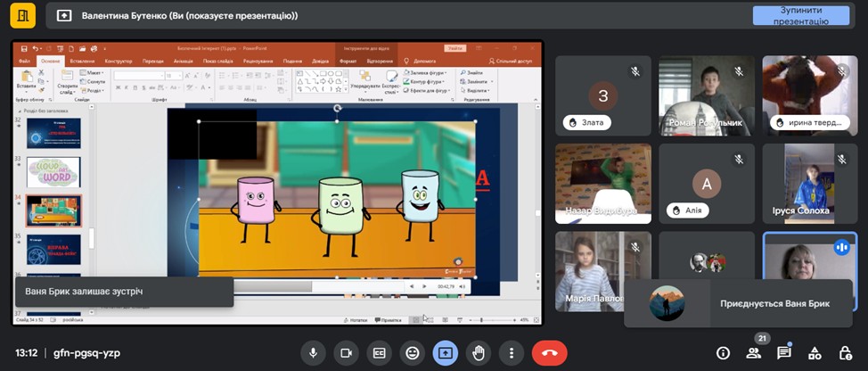Click the present screen icon in the Meet bar
The width and height of the screenshot is (868, 371).
(446, 353)
